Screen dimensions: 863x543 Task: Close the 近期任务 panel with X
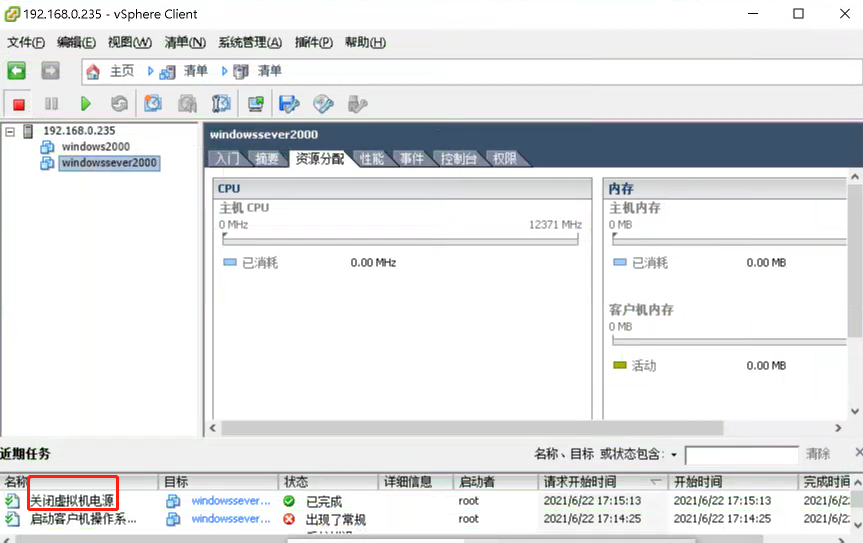(859, 452)
